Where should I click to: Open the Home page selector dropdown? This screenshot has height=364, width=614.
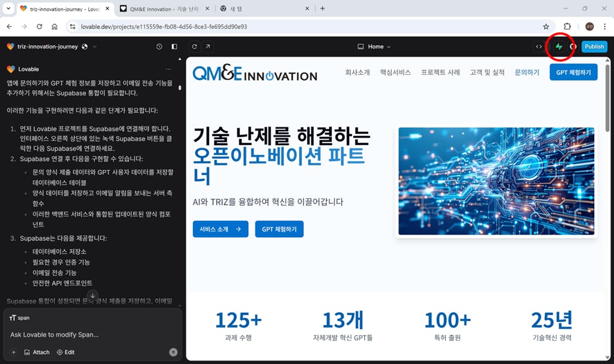coord(374,47)
